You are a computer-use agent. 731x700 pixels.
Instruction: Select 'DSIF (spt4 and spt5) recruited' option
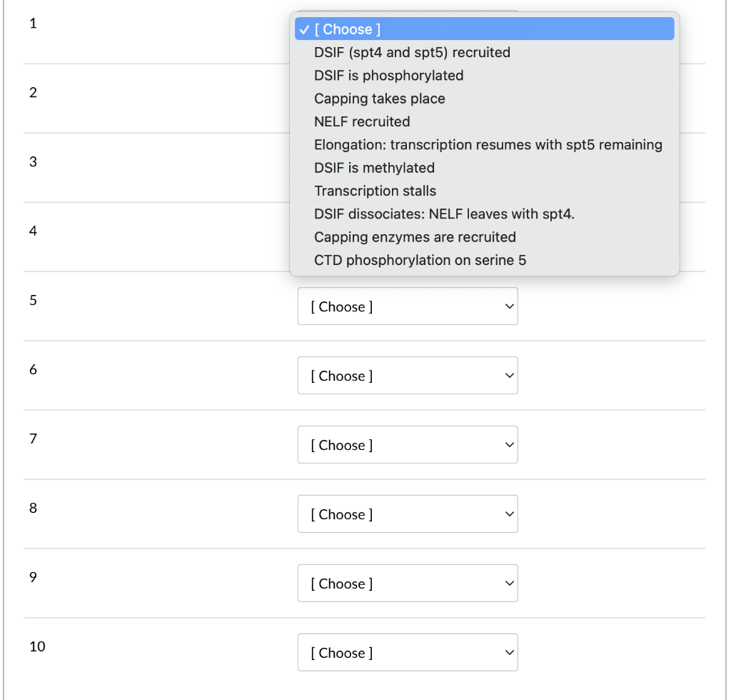pos(485,52)
